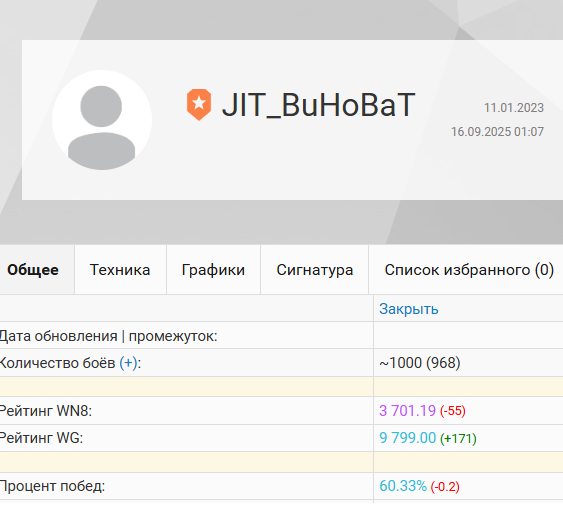
Task: Click the WN8 change (-55)
Action: coord(453,411)
